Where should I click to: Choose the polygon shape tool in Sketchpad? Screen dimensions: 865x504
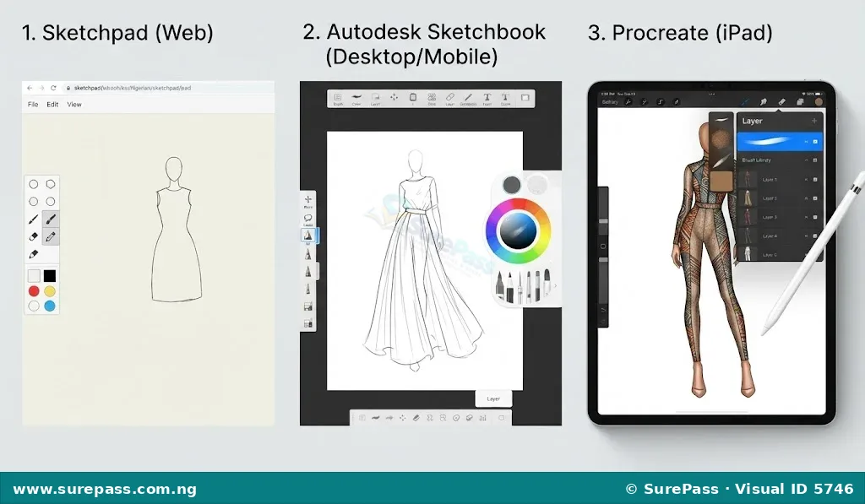(50, 184)
